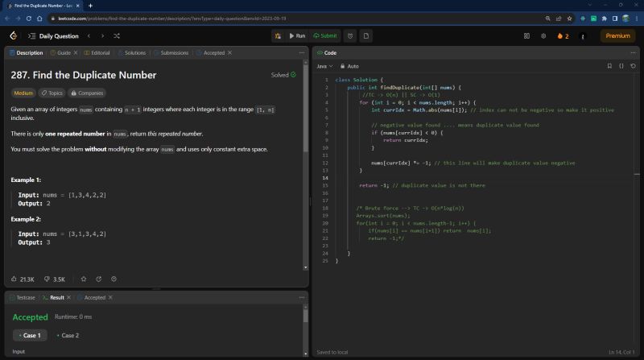Open the Testcase tab
The height and width of the screenshot is (360, 644).
[x=22, y=297]
